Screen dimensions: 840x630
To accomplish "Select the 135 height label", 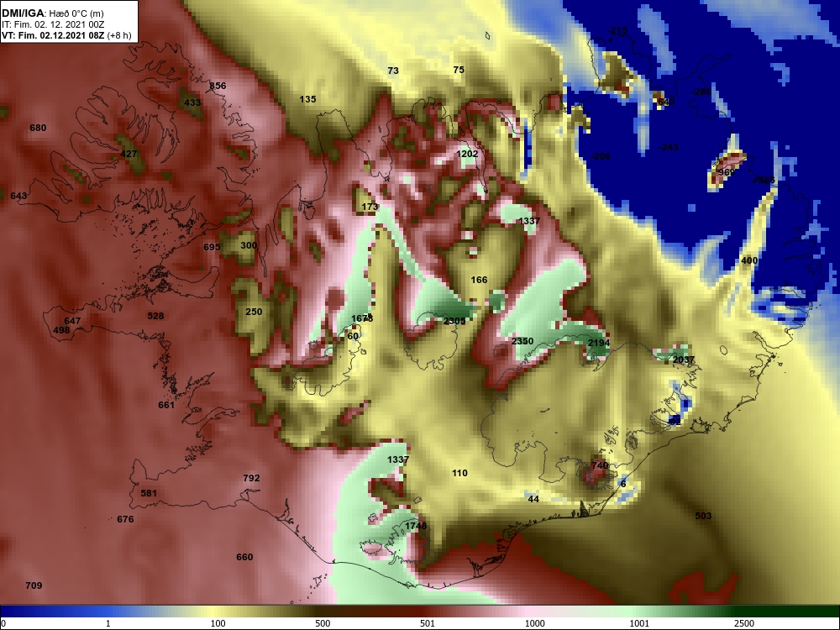I will point(307,99).
